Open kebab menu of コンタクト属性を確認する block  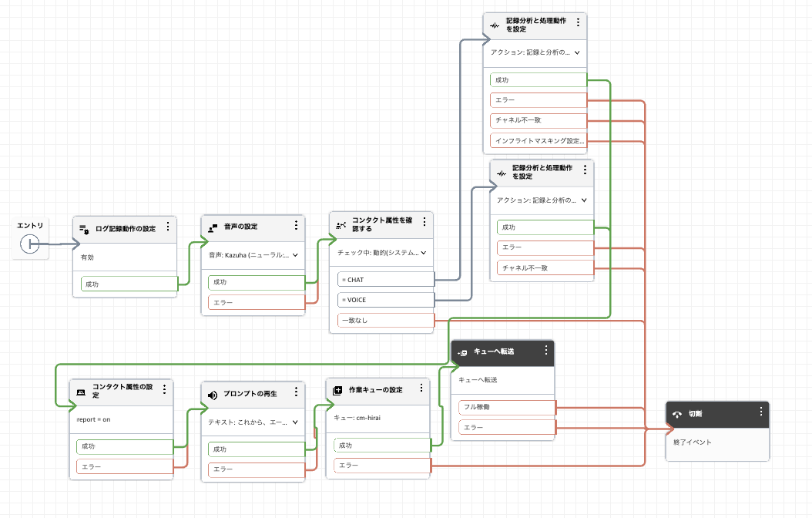pyautogui.click(x=424, y=222)
